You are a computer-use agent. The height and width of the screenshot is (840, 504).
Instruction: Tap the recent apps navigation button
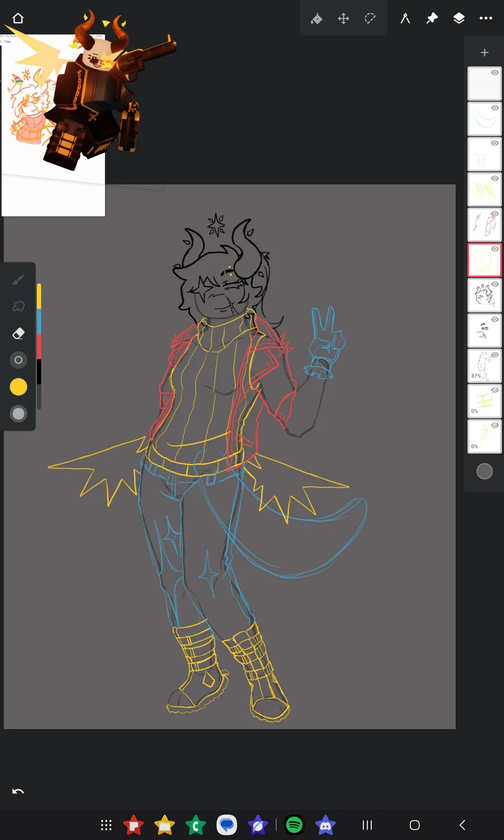367,825
